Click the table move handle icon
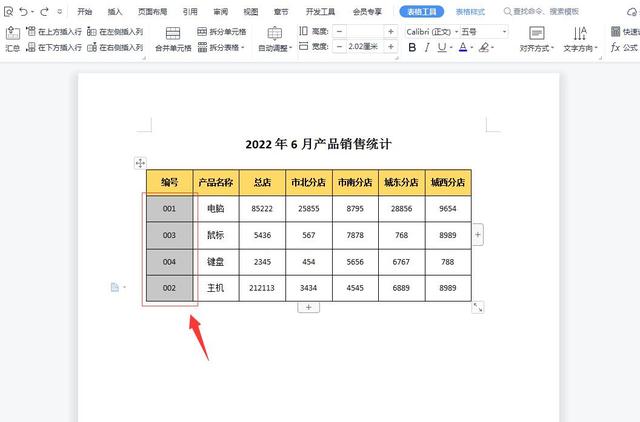Screen dimensions: 640x422 point(140,163)
